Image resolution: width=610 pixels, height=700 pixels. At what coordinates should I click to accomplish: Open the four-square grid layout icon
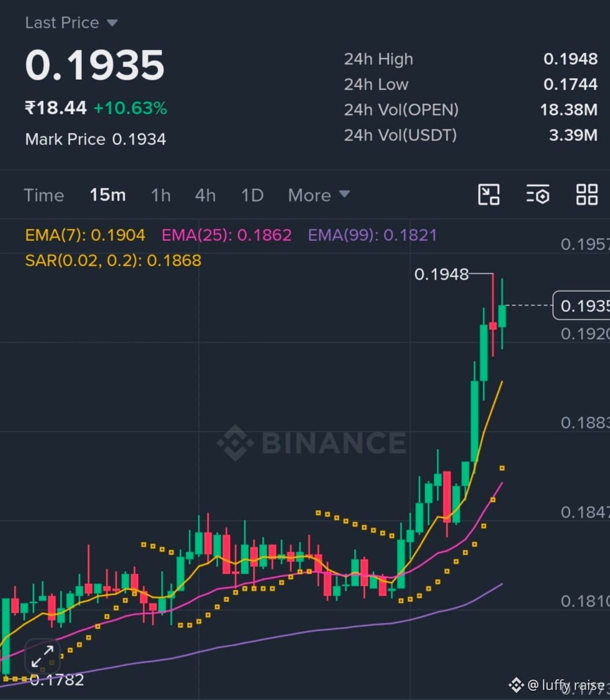pyautogui.click(x=587, y=195)
